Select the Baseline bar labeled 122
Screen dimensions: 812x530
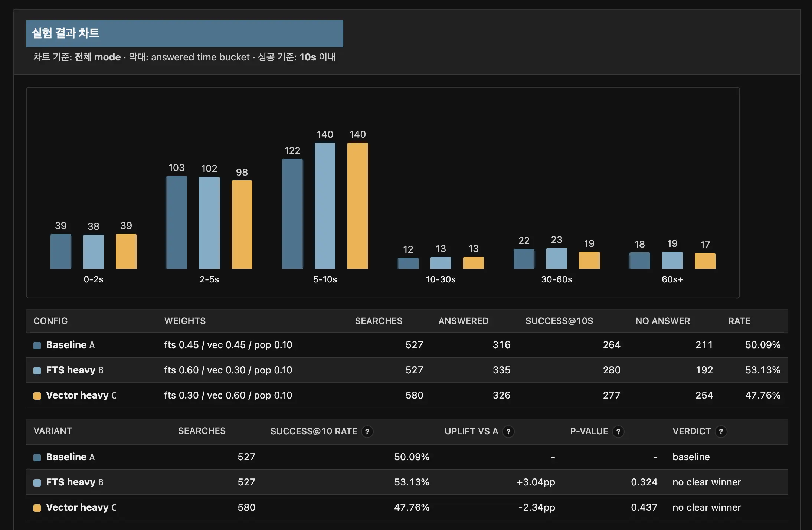point(292,214)
